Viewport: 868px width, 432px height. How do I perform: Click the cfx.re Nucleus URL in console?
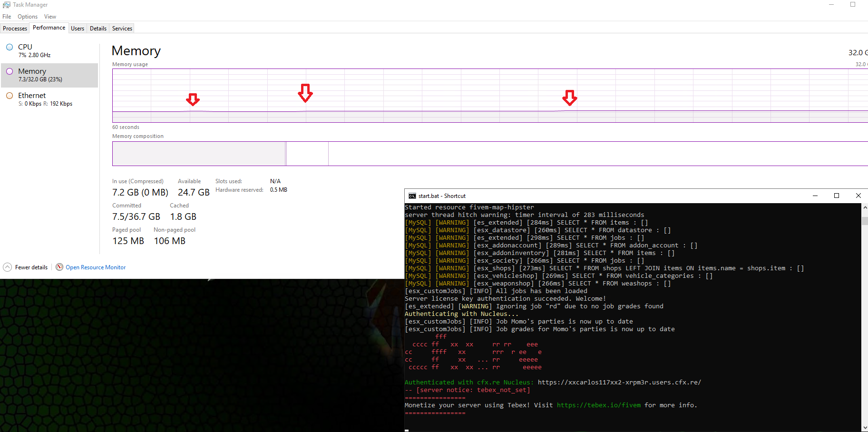coord(619,383)
